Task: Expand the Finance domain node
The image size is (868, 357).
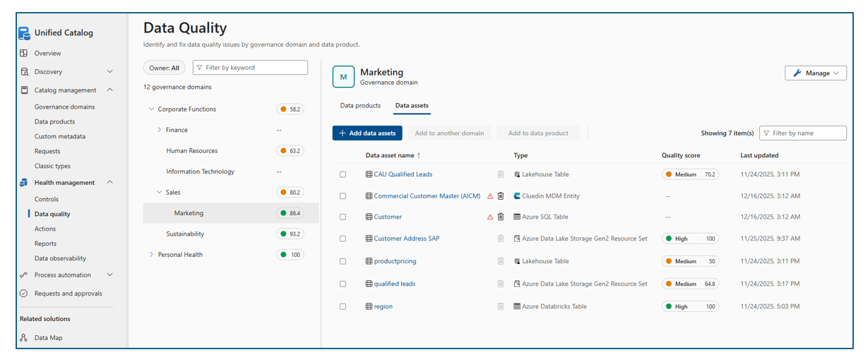Action: pos(160,130)
